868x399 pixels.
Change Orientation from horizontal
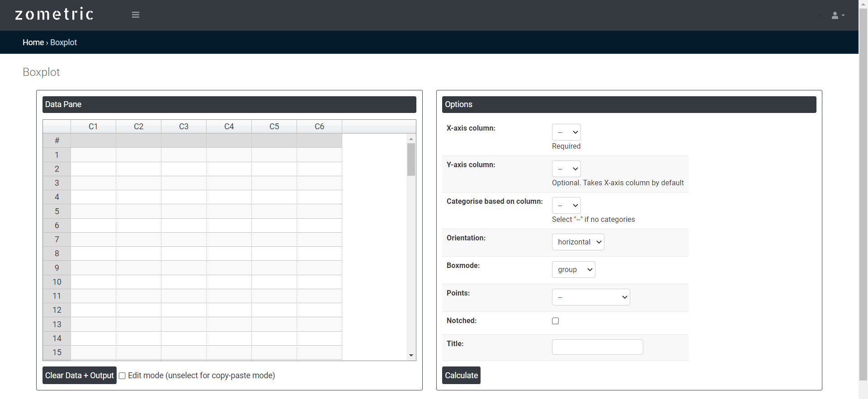(578, 242)
